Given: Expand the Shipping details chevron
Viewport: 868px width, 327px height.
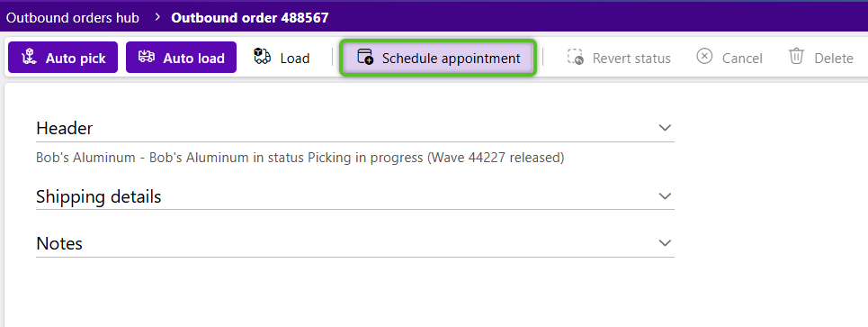Looking at the screenshot, I should 665,196.
